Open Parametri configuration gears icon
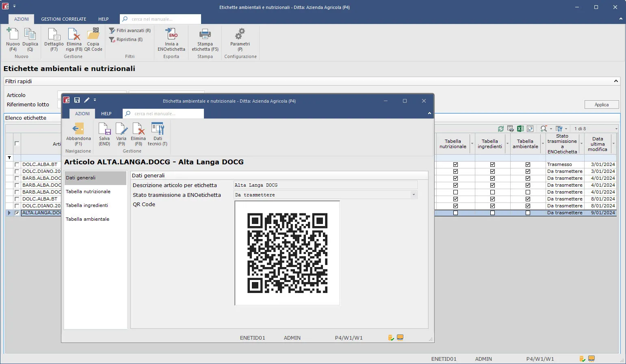Screen dimensions: 626x364 (240, 34)
